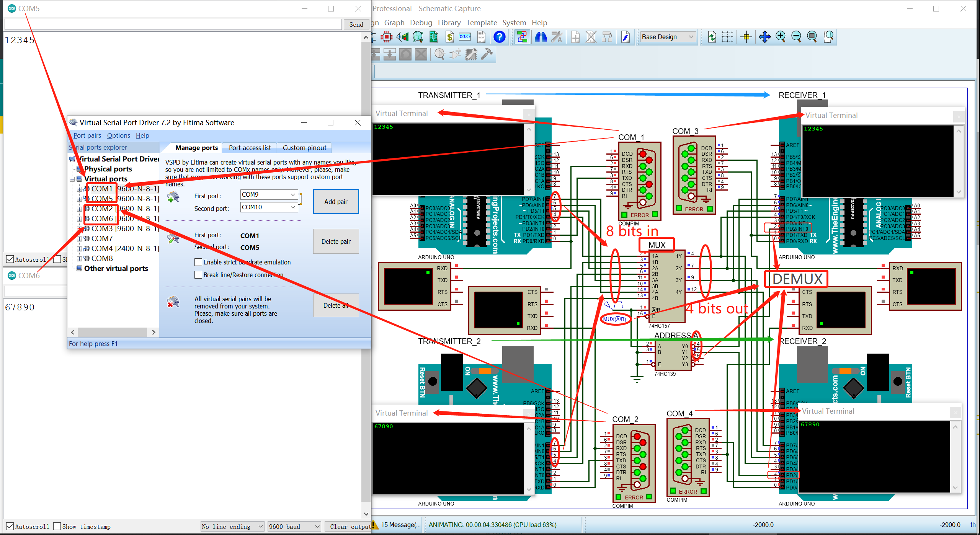The image size is (980, 535).
Task: Toggle the Wire Autorouter icon
Action: coord(522,37)
